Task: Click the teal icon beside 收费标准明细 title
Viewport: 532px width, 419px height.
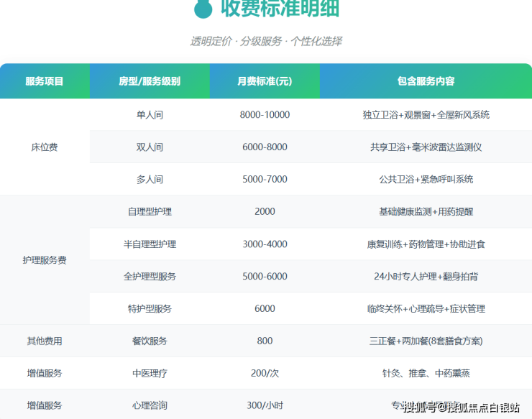Action: (204, 7)
